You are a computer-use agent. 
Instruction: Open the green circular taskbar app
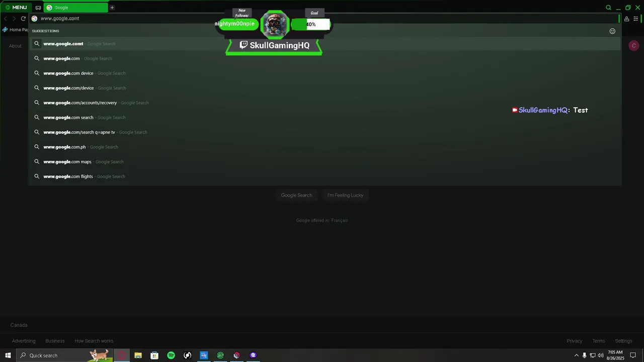(x=220, y=355)
